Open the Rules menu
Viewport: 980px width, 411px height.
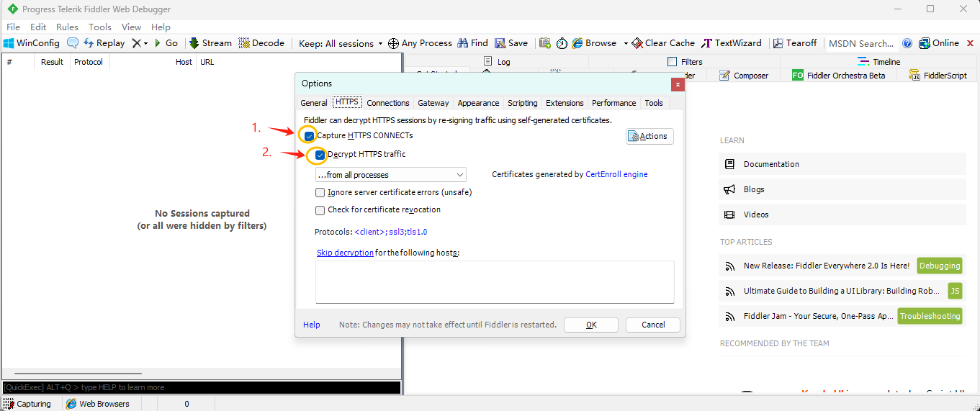tap(68, 27)
